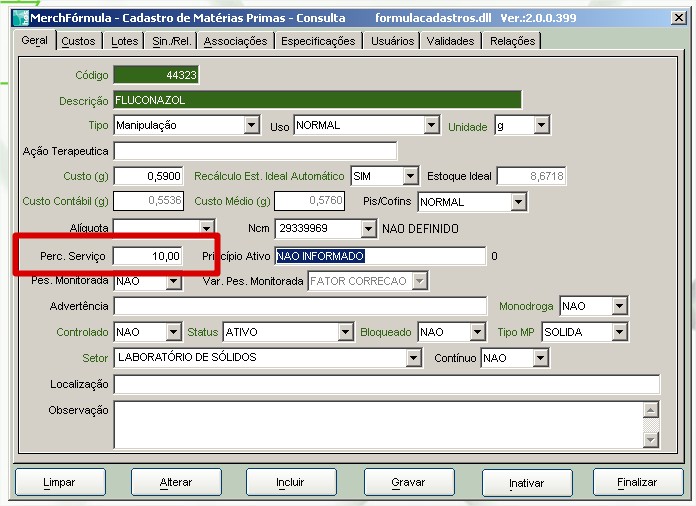Click the Limpar button
Image resolution: width=696 pixels, height=506 pixels.
coord(59,482)
